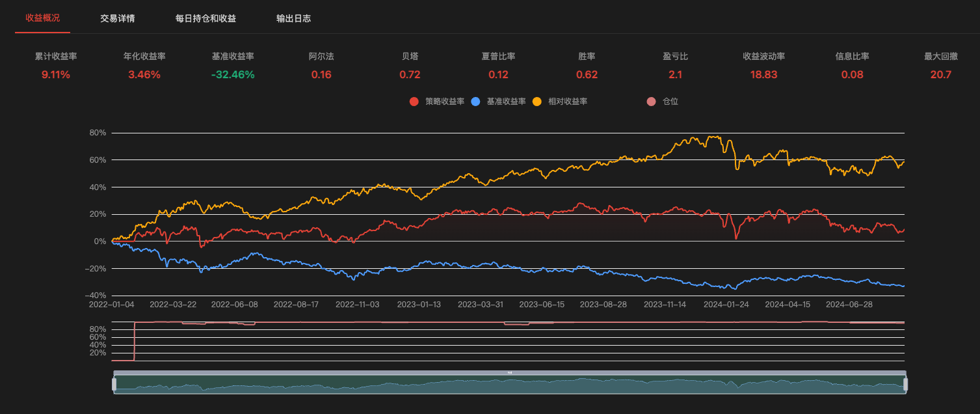
Task: Click the 累计收益率 value 9.11%
Action: pos(56,74)
